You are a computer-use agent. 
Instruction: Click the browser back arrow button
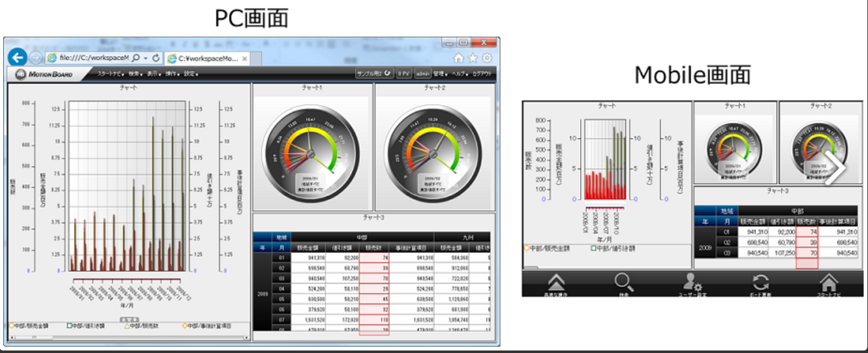coord(18,58)
